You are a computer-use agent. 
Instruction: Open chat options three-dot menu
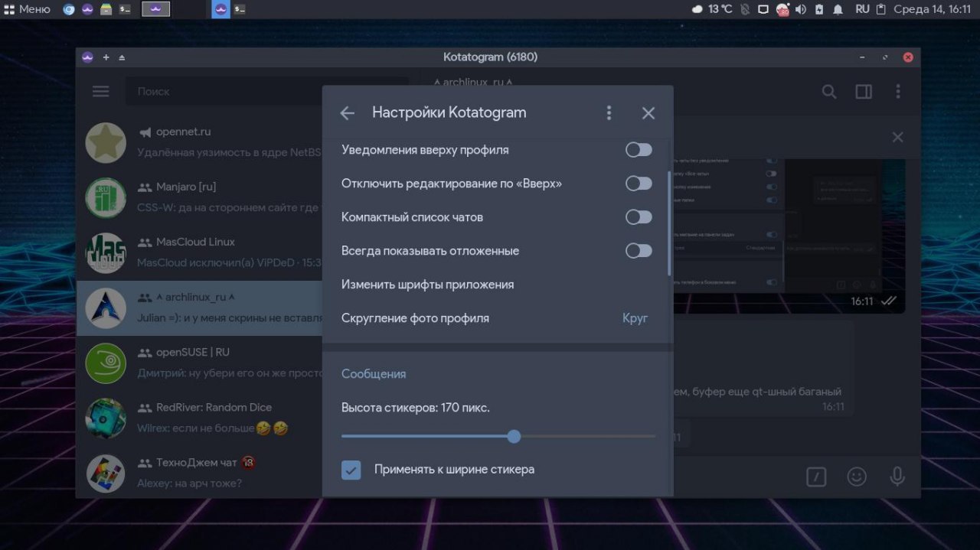coord(898,92)
